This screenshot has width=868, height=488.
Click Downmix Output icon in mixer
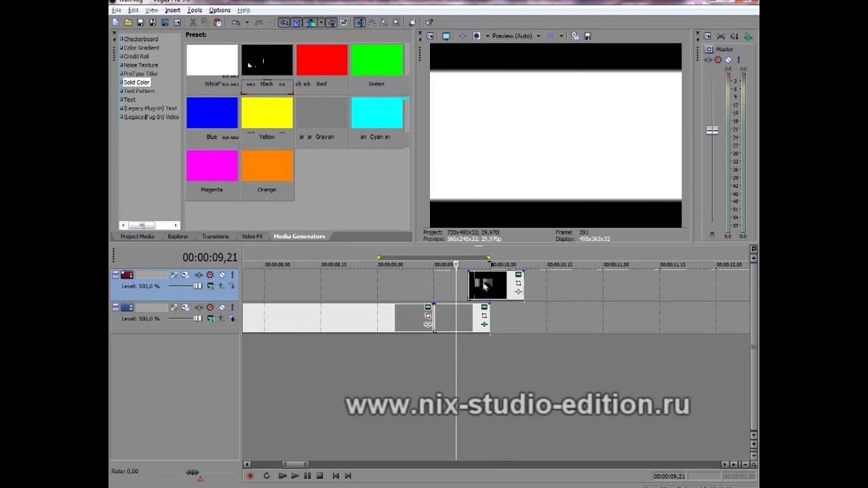721,36
